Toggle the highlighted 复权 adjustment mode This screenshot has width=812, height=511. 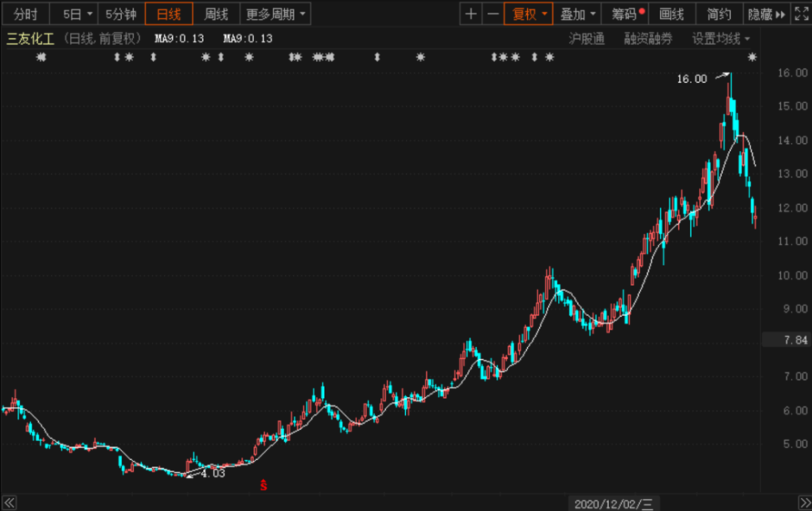click(529, 14)
